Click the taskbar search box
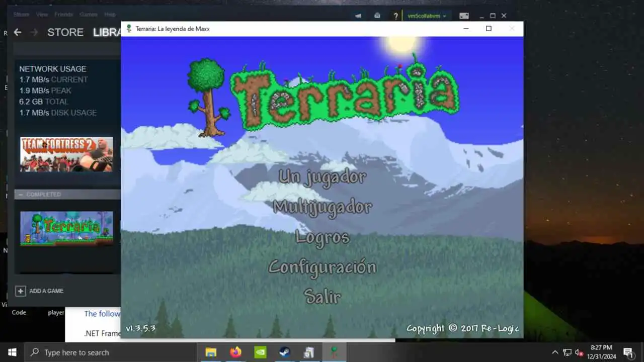 (x=110, y=352)
